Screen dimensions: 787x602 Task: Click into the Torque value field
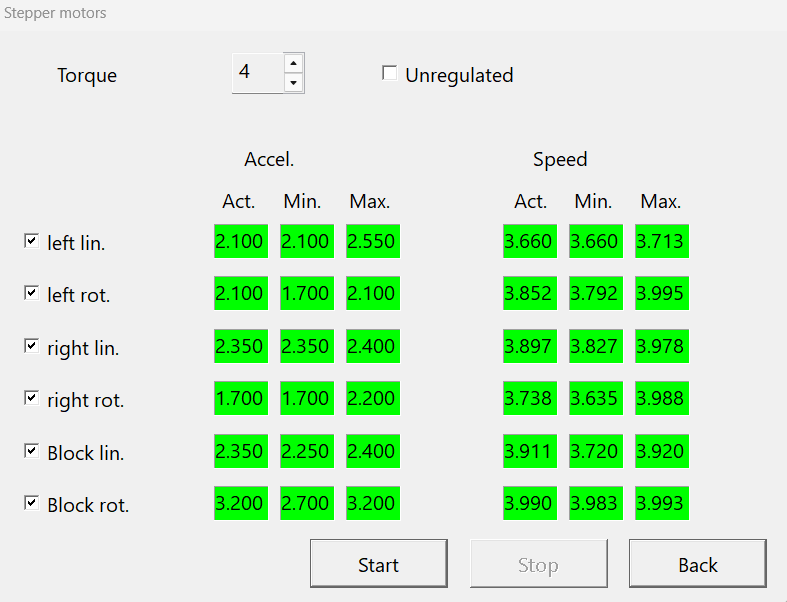click(x=258, y=73)
